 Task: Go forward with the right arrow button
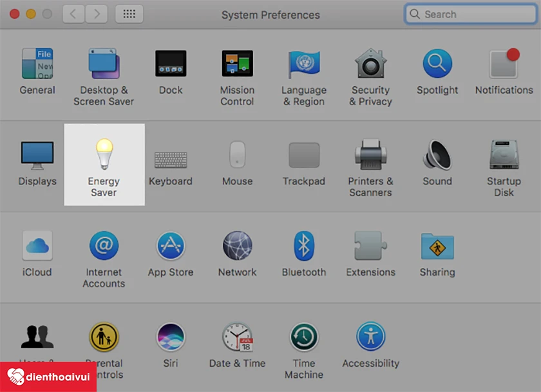[x=96, y=14]
